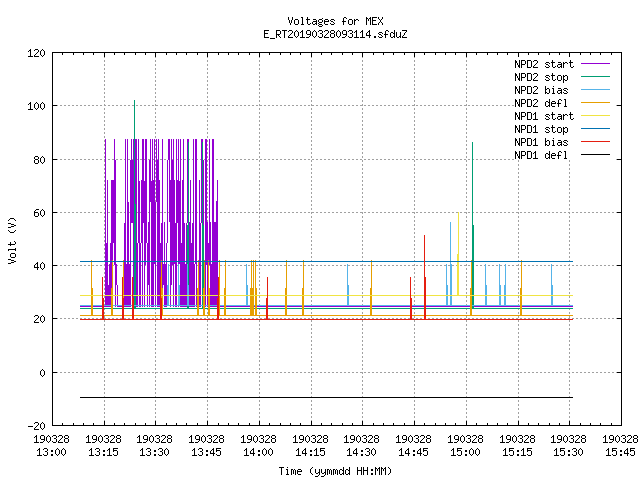Click the x-axis tick label 190328 14:30

pyautogui.click(x=362, y=446)
